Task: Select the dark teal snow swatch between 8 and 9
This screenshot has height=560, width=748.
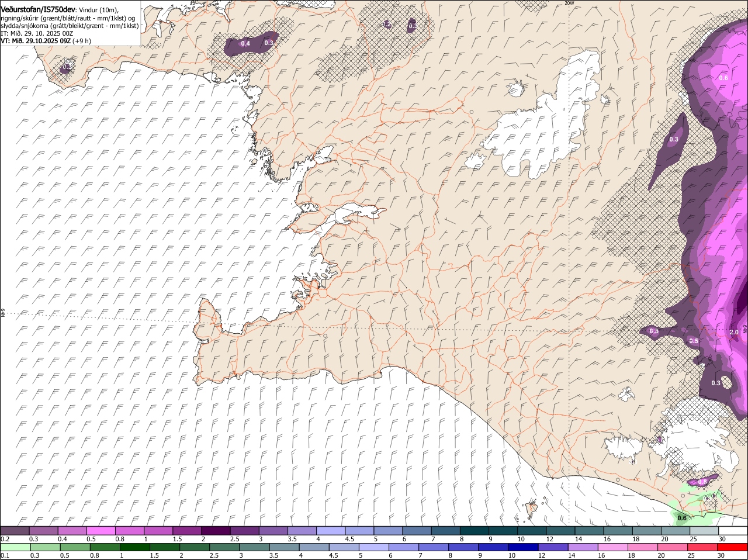Action: pos(475,531)
